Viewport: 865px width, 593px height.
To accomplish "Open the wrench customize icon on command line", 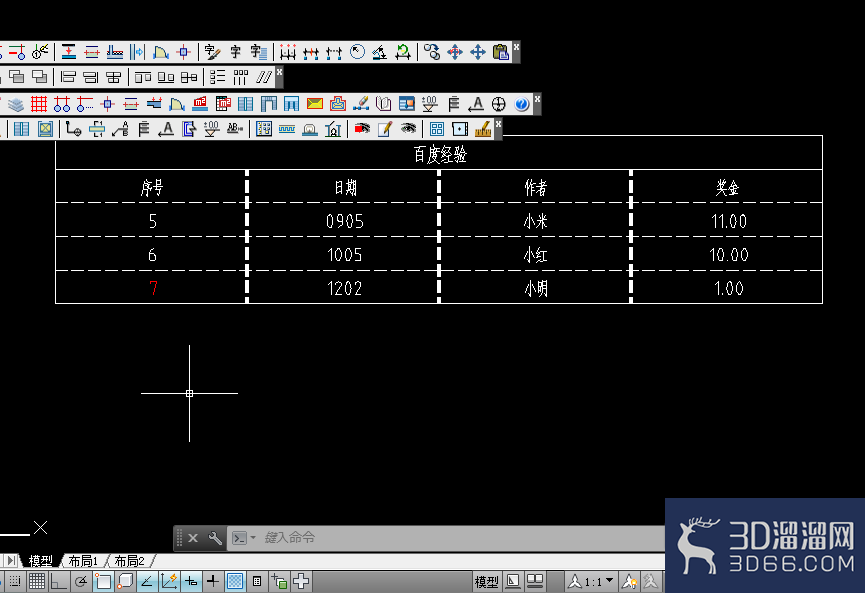I will 215,538.
